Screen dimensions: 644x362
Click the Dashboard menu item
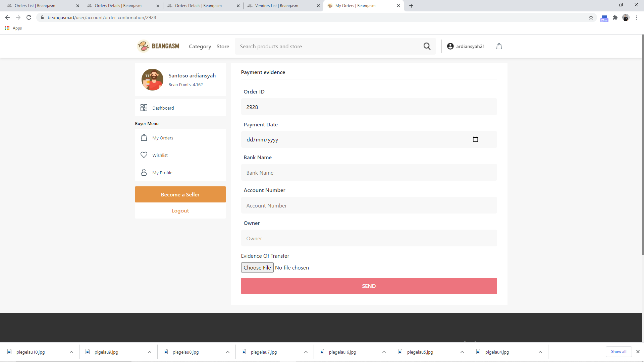tap(163, 107)
